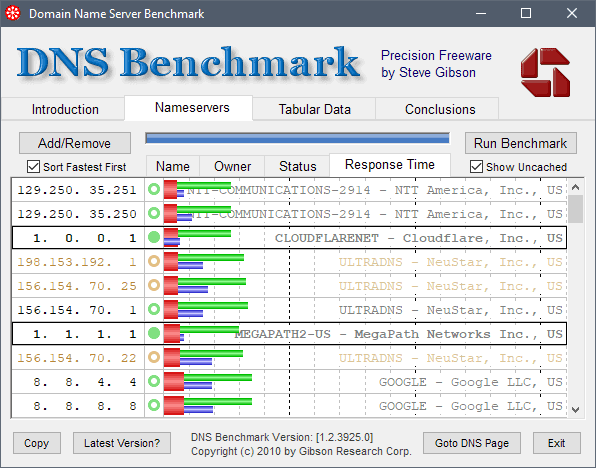This screenshot has width=596, height=468.
Task: Click CLOUDFLARENET - Cloudflare, Inc., US owner text
Action: [x=418, y=238]
